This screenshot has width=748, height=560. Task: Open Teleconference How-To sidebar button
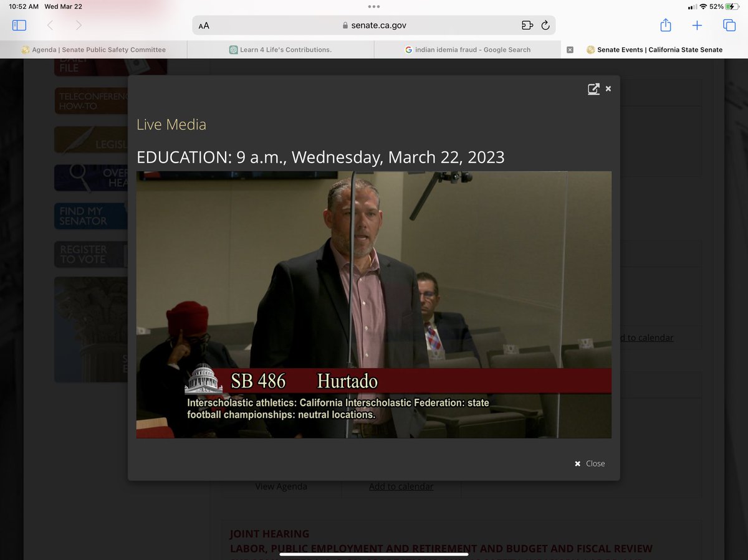[x=91, y=102]
